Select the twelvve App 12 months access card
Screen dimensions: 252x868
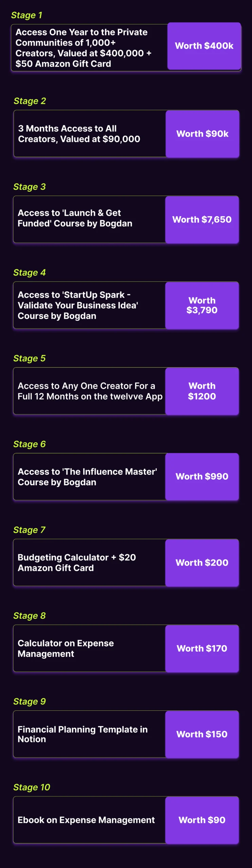pos(89,391)
